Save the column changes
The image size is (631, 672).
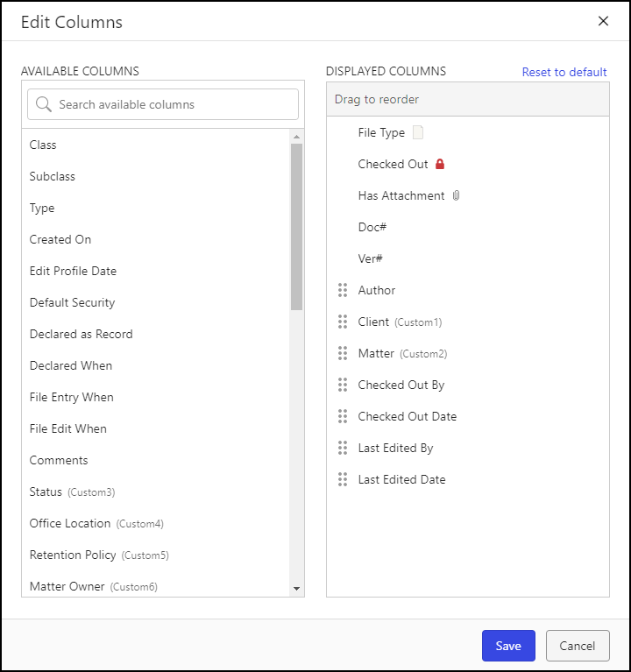click(x=508, y=646)
